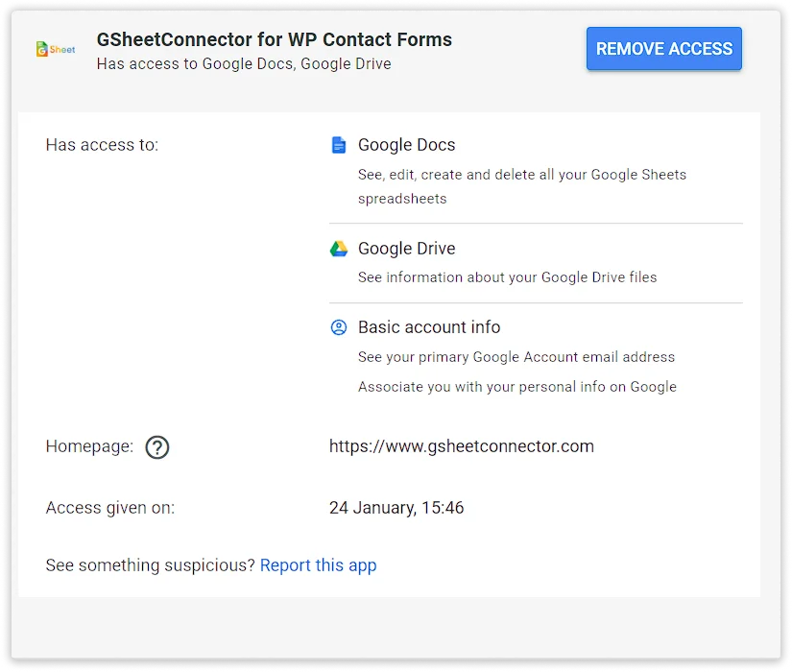Click the Google Docs icon
792x672 pixels.
point(338,145)
